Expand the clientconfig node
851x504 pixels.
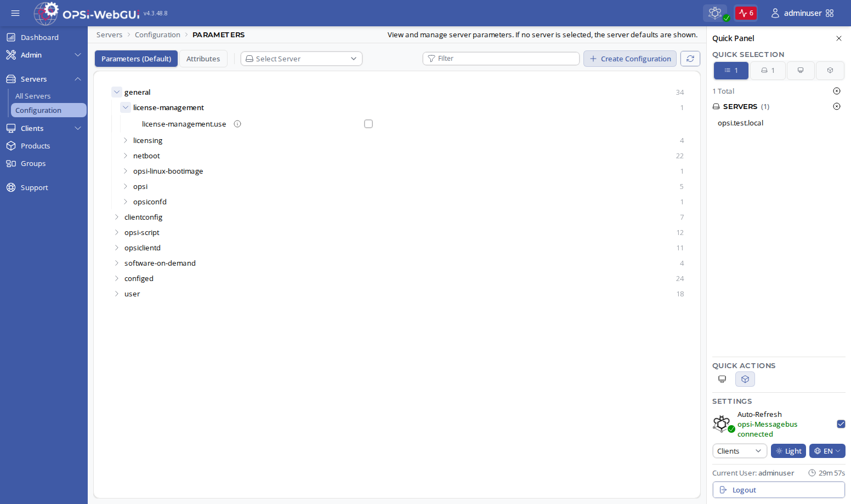(x=117, y=217)
